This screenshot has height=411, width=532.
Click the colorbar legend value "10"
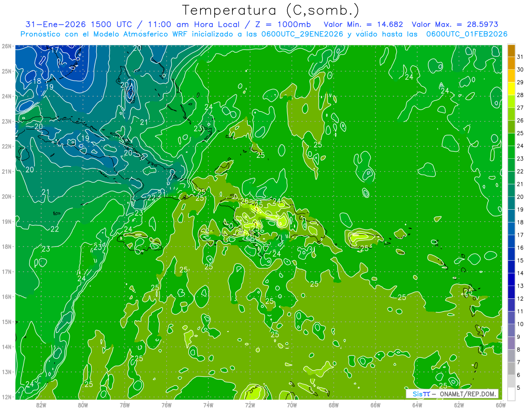click(520, 324)
